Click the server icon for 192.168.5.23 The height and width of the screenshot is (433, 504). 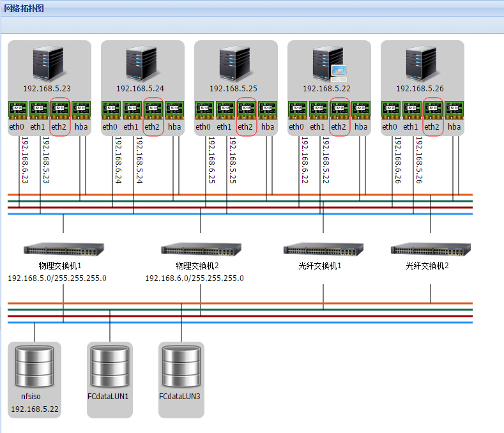49,63
